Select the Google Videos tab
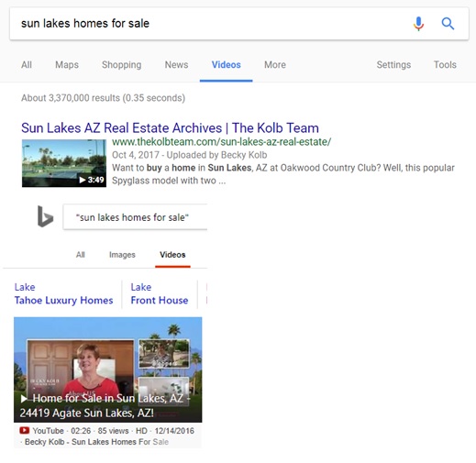 pyautogui.click(x=227, y=65)
